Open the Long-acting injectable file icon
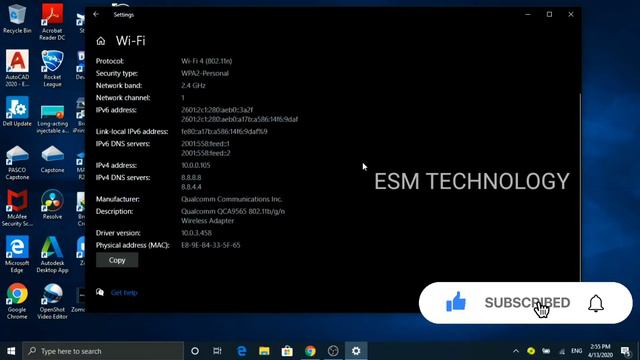Viewport: 640px width, 360px height. (52, 119)
